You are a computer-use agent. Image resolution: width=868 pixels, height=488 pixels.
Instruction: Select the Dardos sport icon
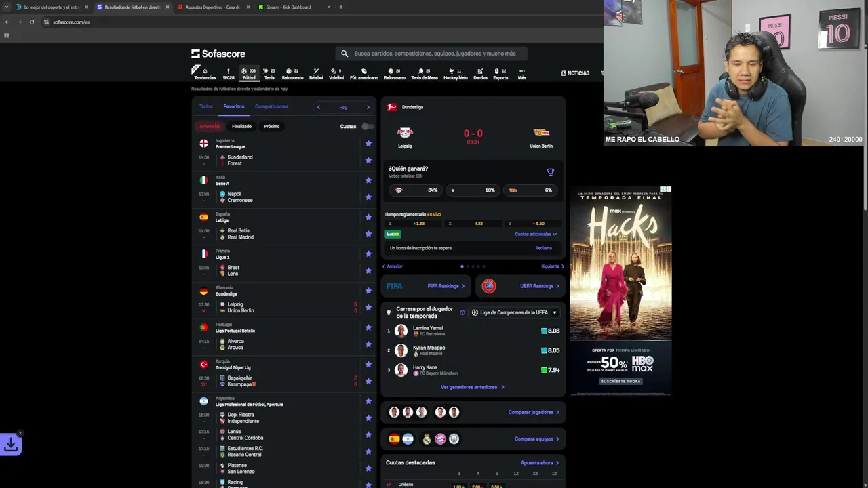(x=480, y=73)
